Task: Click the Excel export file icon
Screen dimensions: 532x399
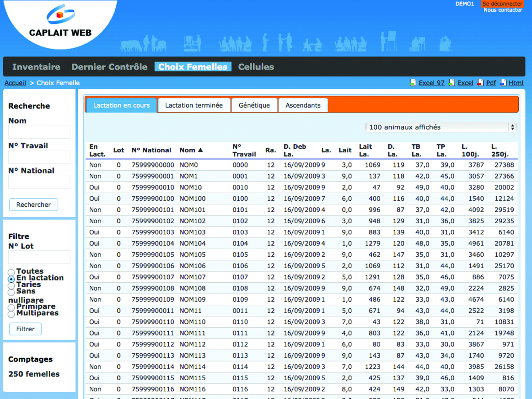Action: point(452,83)
